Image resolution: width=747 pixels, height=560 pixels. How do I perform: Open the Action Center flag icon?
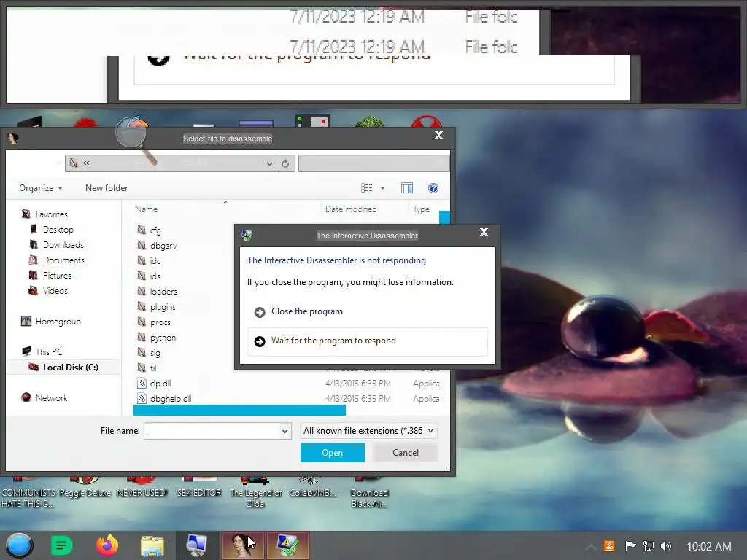coord(630,546)
